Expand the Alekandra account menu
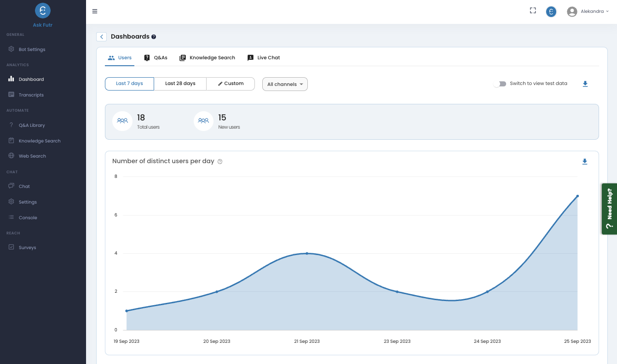This screenshot has width=617, height=364. coord(594,11)
